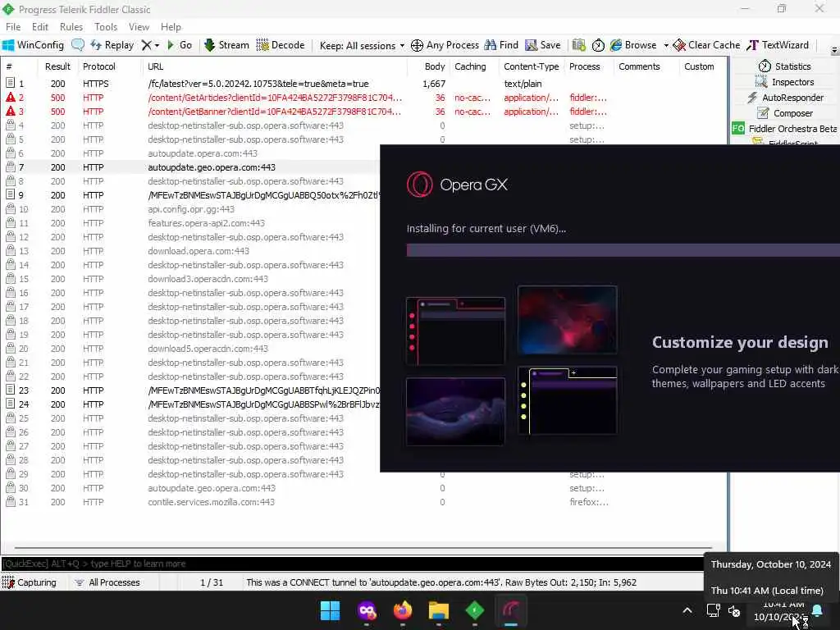840x630 pixels.
Task: Open File Explorer from the taskbar
Action: 439,610
